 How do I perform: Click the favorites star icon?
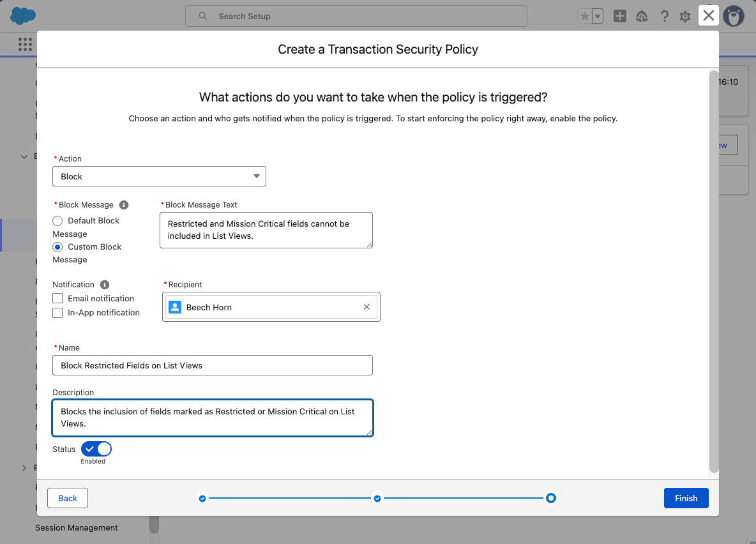tap(584, 16)
